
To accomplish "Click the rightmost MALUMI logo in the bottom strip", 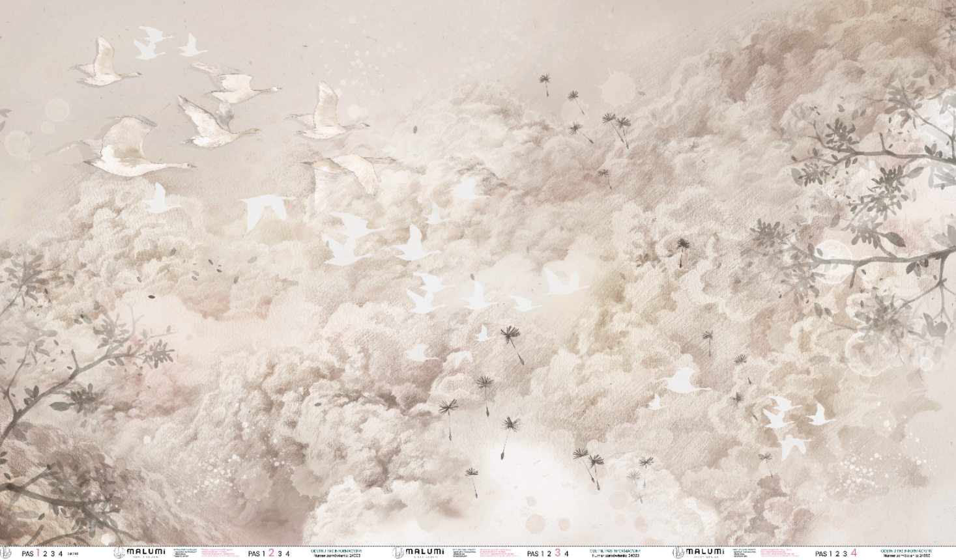I will (x=697, y=553).
